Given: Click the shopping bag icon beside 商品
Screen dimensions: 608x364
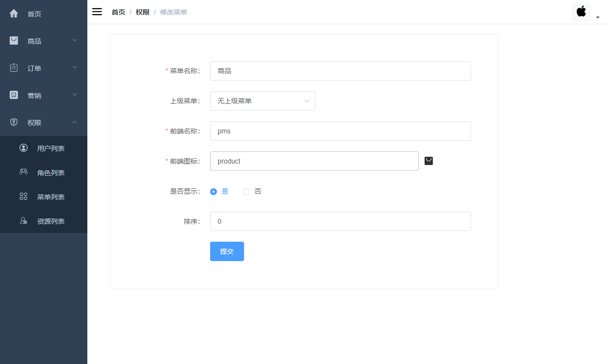Looking at the screenshot, I should pos(14,41).
